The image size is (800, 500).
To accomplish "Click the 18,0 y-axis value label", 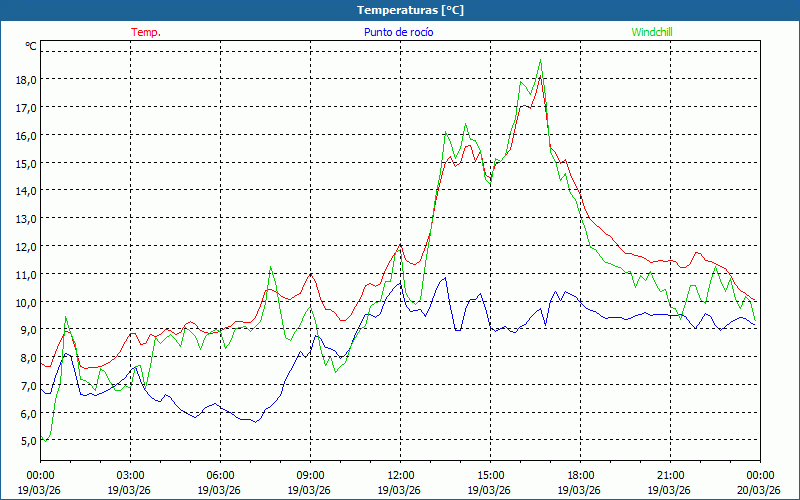I will pos(24,80).
